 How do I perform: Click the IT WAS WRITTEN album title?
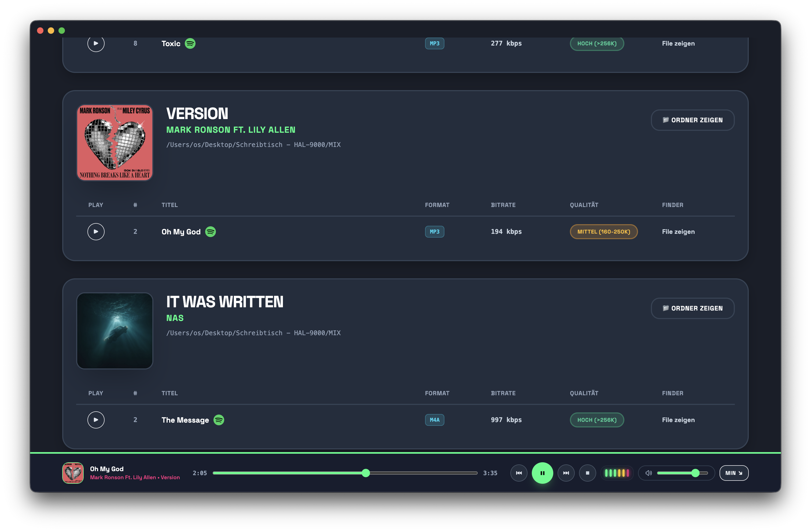225,302
